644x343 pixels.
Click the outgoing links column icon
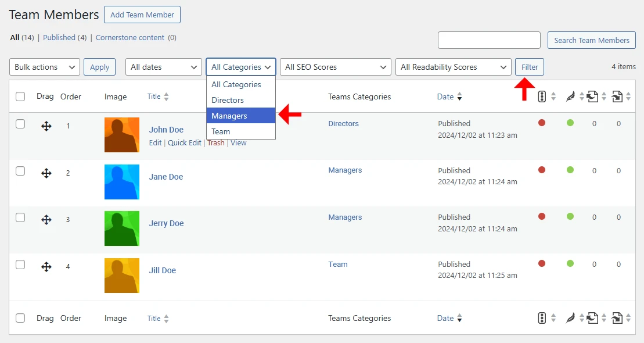pyautogui.click(x=618, y=97)
